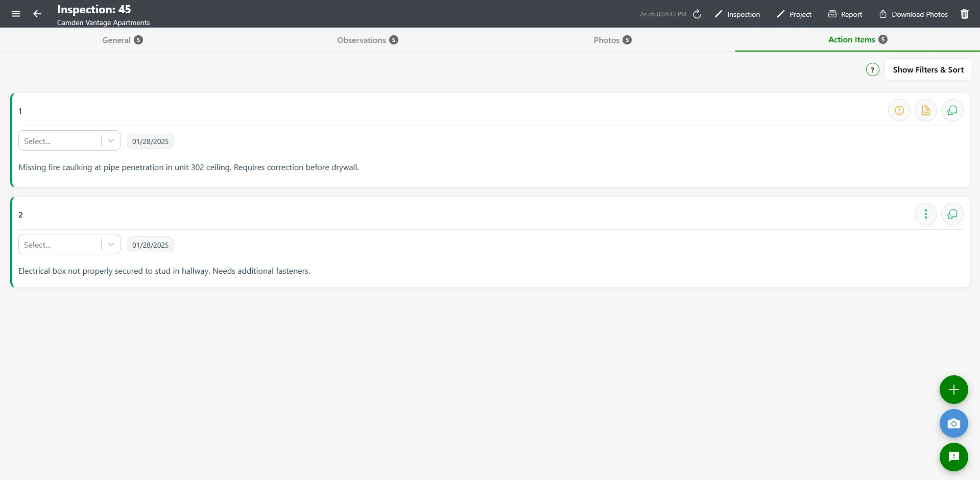Click the report icon beside Report
Viewport: 980px width, 480px height.
832,14
